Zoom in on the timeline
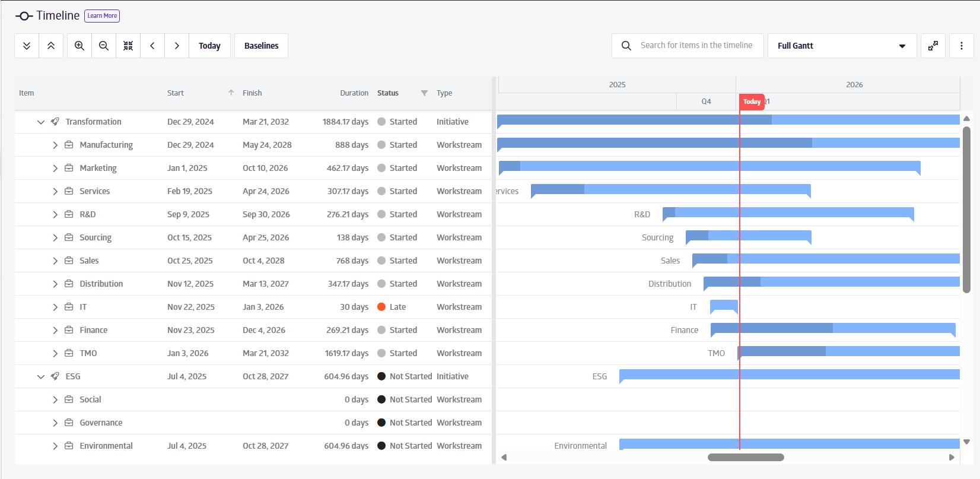 pos(79,46)
